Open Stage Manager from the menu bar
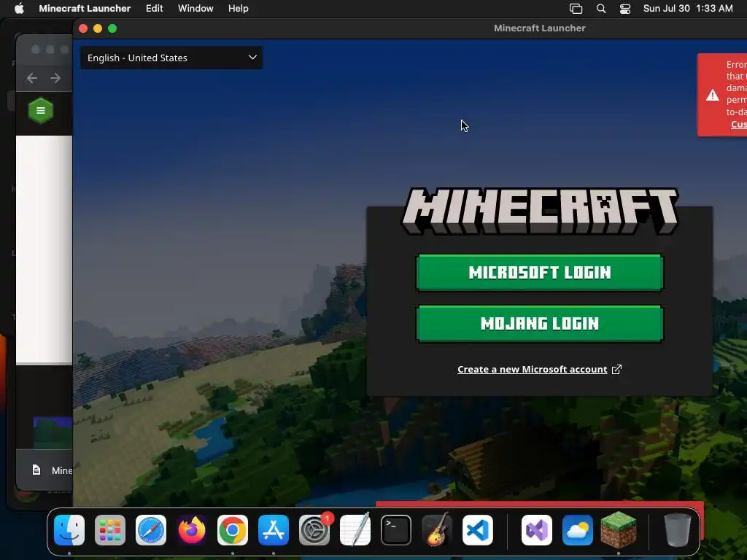The image size is (747, 560). point(576,9)
